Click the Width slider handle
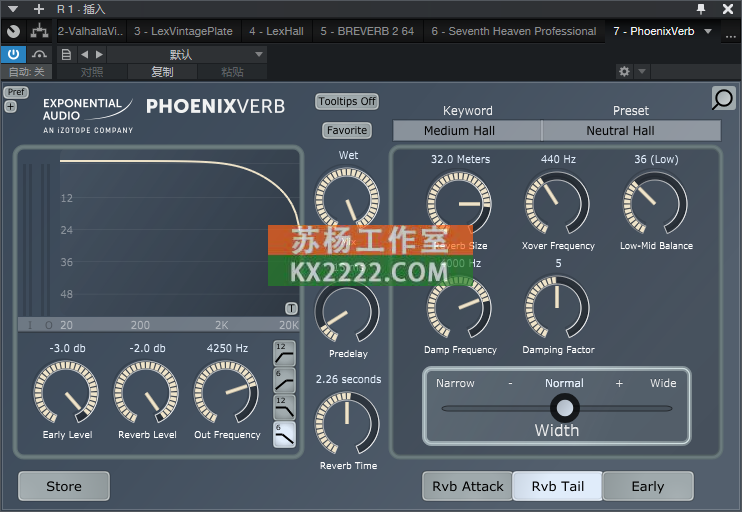Viewport: 742px width, 512px height. (565, 408)
